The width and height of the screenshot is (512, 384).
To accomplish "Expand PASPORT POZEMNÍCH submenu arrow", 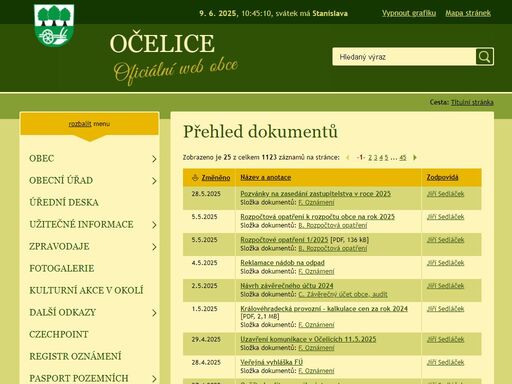I will point(154,379).
